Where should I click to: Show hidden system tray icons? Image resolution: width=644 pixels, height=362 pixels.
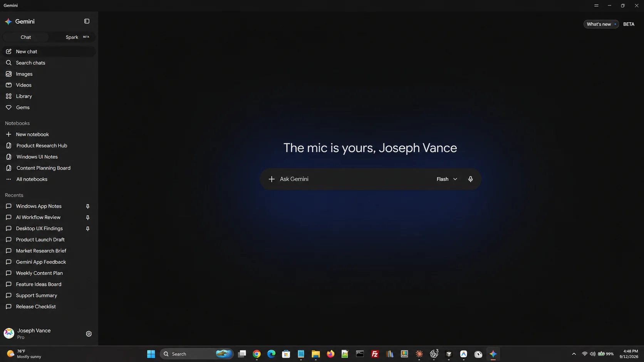click(574, 354)
